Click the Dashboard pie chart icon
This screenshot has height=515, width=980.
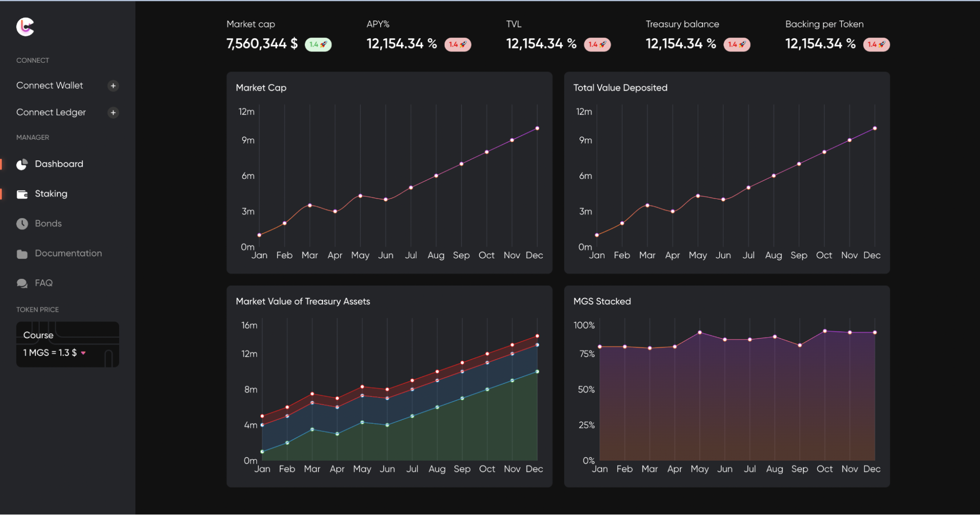point(22,165)
